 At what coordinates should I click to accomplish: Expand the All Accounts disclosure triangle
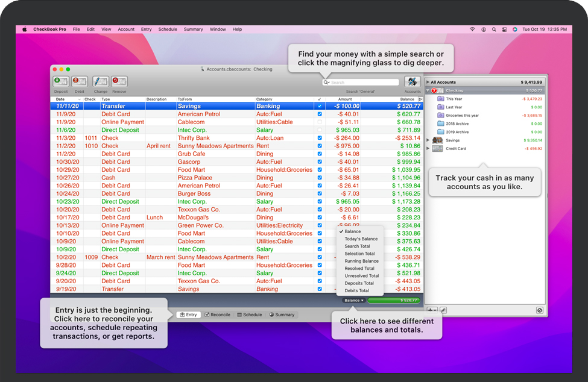point(428,83)
